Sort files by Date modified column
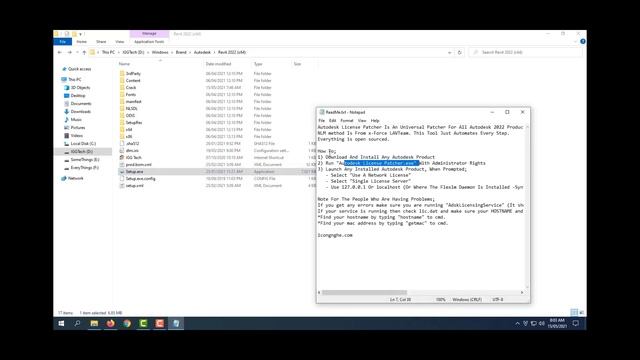The height and width of the screenshot is (360, 640). pyautogui.click(x=218, y=64)
